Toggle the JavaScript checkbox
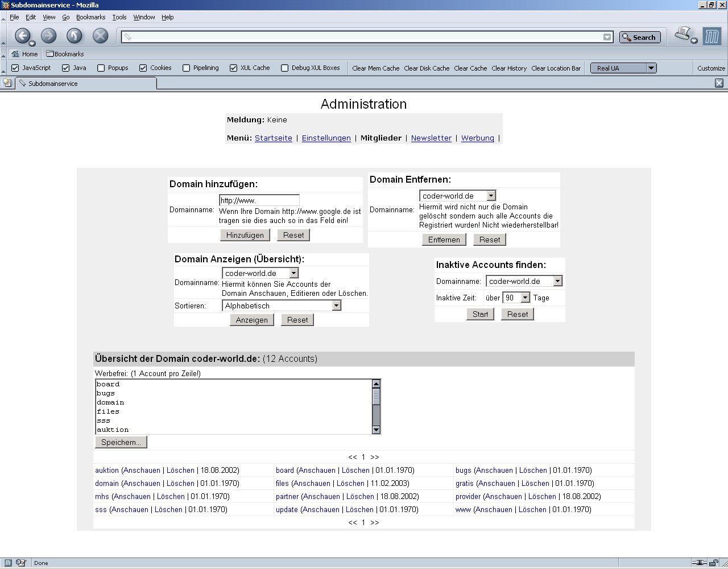This screenshot has height=569, width=728. (x=15, y=68)
